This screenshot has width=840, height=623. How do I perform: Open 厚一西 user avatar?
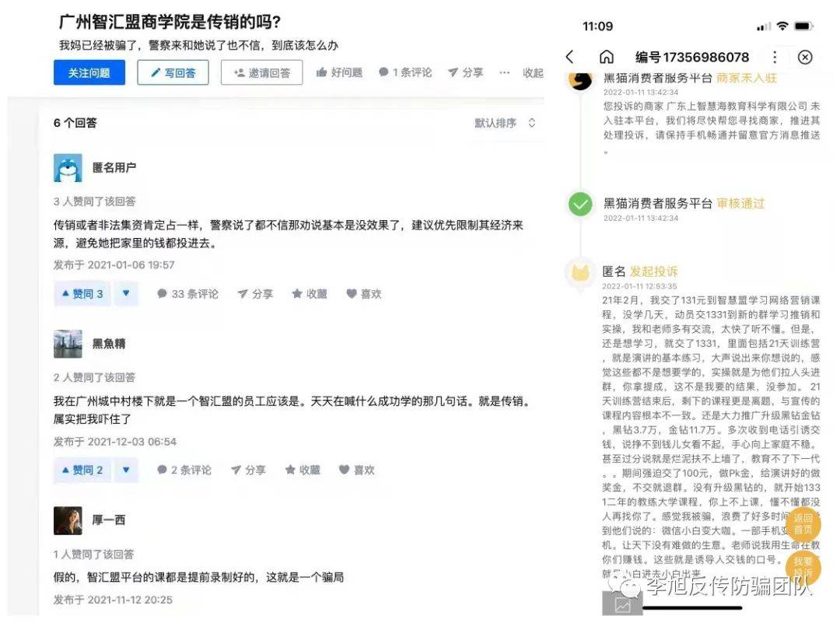click(x=68, y=520)
